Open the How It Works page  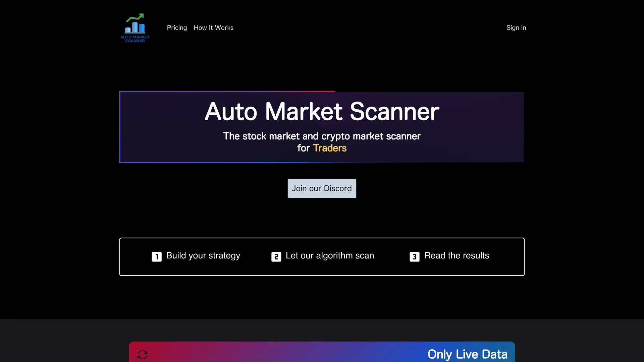point(214,28)
